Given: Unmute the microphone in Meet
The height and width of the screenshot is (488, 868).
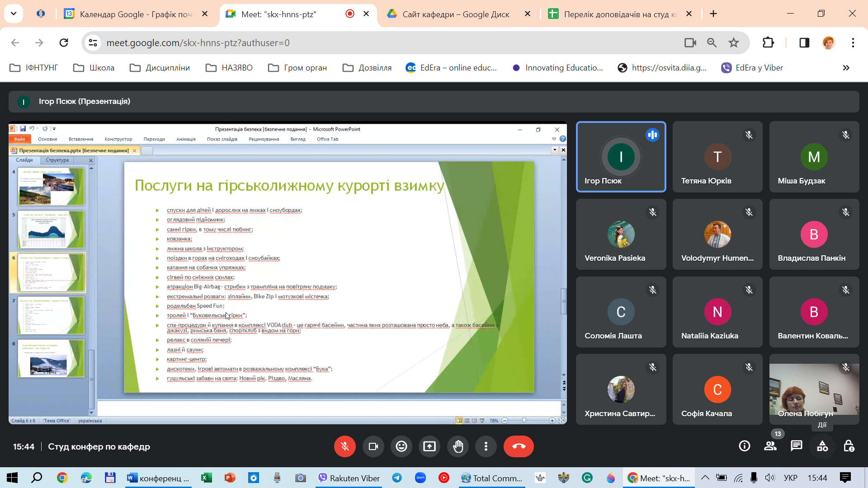Looking at the screenshot, I should click(344, 446).
